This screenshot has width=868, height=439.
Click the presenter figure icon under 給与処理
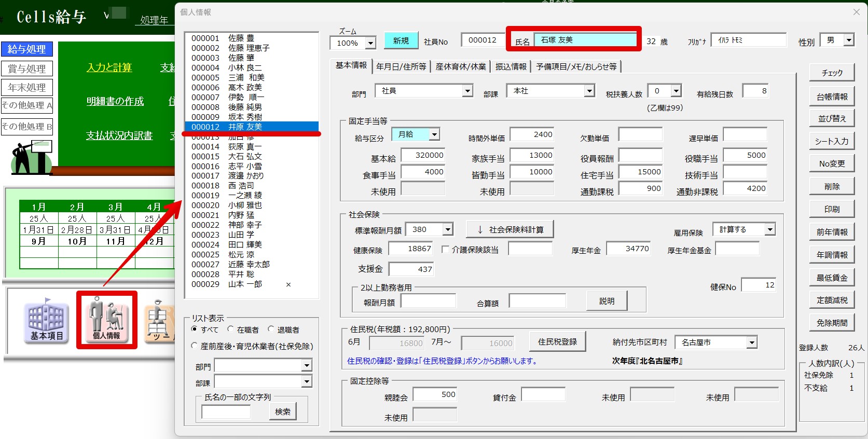[31, 157]
